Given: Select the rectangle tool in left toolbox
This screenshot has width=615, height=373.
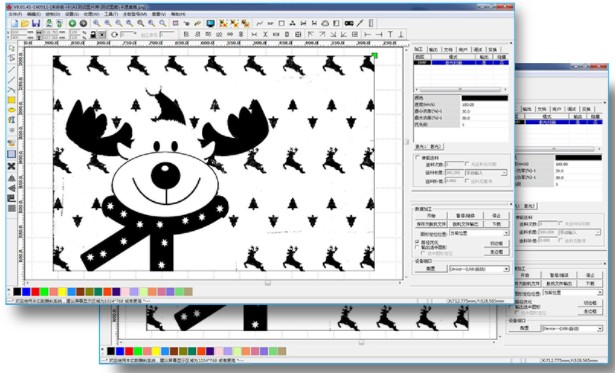Looking at the screenshot, I should (12, 100).
